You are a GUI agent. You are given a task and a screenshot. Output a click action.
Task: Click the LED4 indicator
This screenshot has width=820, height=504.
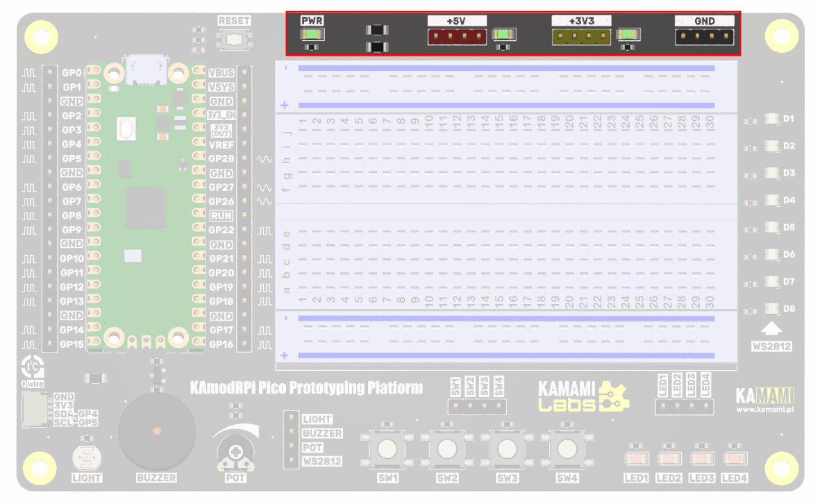pyautogui.click(x=735, y=459)
